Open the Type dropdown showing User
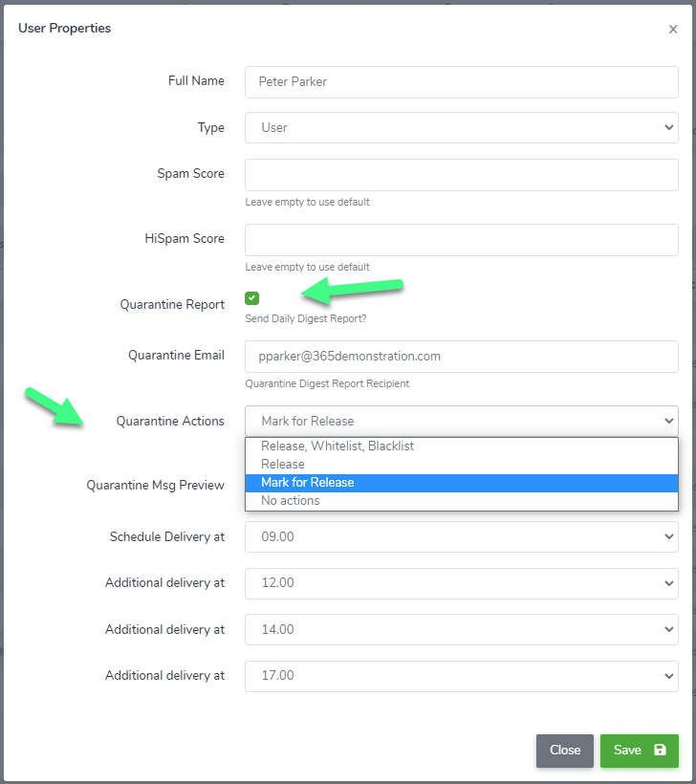Image resolution: width=696 pixels, height=784 pixels. pyautogui.click(x=462, y=127)
